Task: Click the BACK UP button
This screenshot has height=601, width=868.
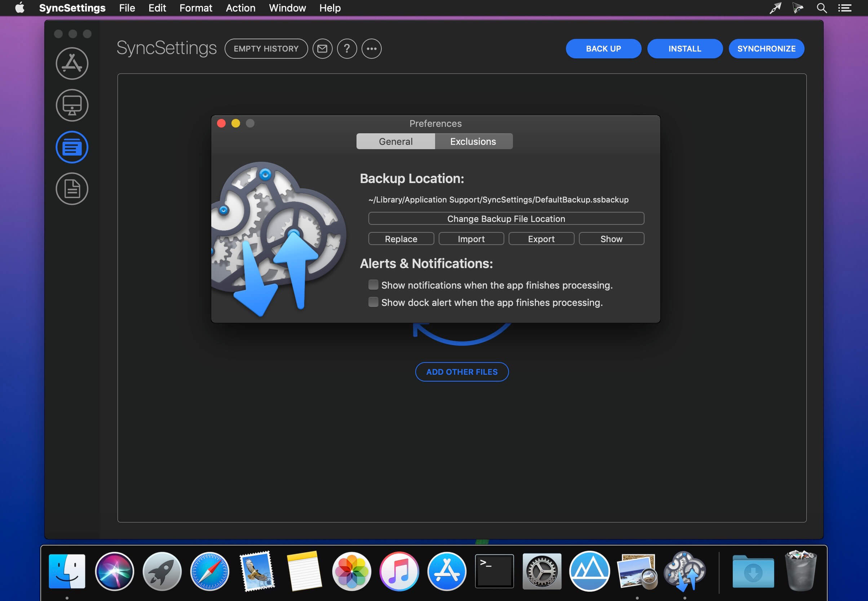Action: 603,49
